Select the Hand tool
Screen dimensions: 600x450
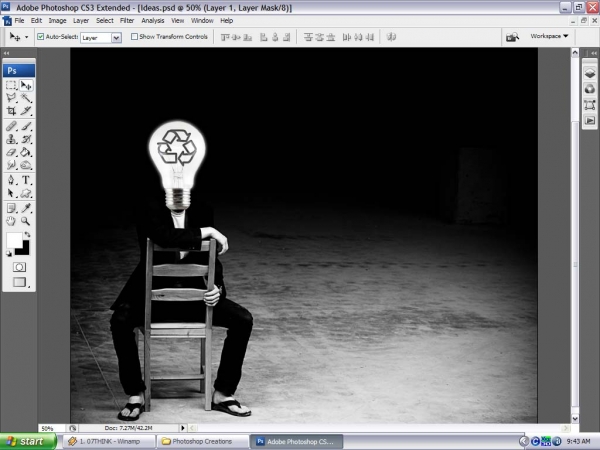pyautogui.click(x=11, y=221)
